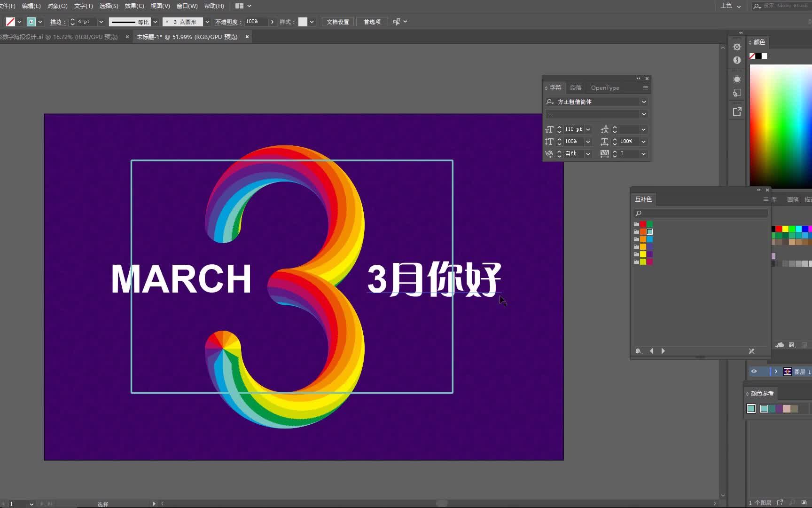Click the 首选项 button
812x508 pixels.
pyautogui.click(x=371, y=21)
